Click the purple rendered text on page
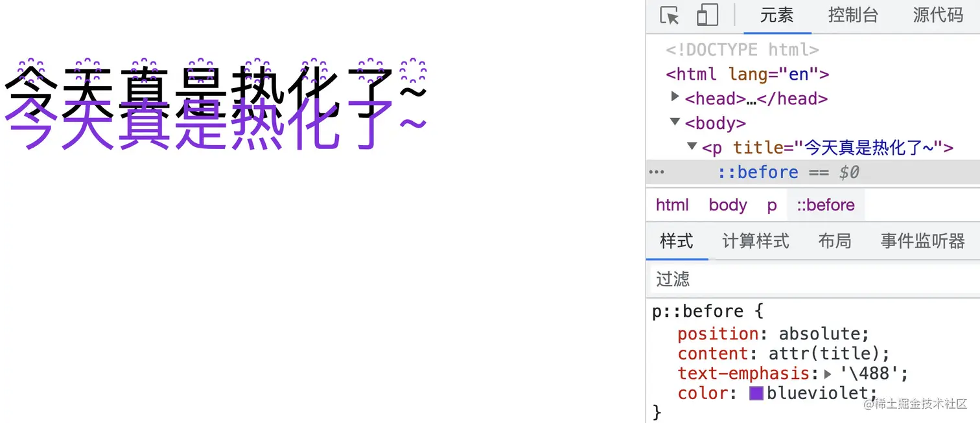This screenshot has width=980, height=423. coord(216,123)
